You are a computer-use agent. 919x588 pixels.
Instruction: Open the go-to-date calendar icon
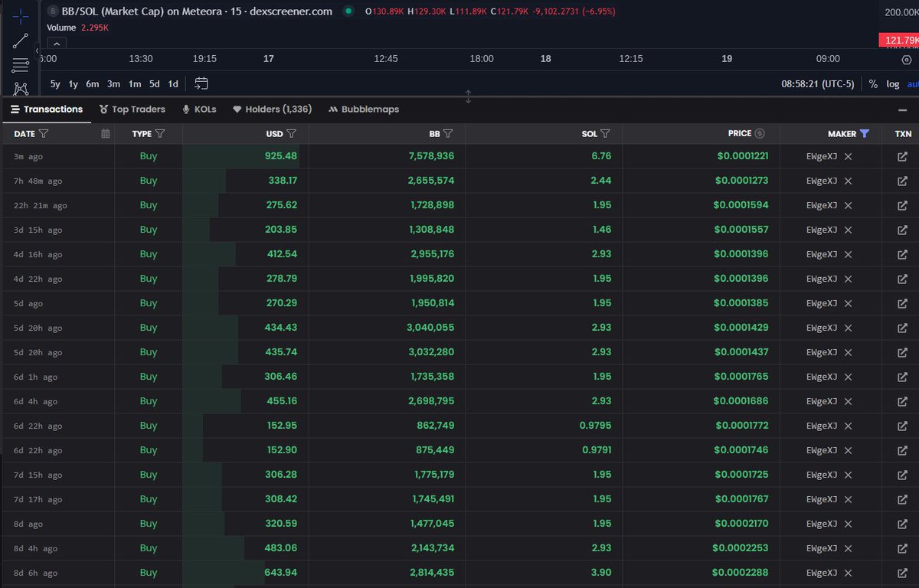click(x=201, y=84)
